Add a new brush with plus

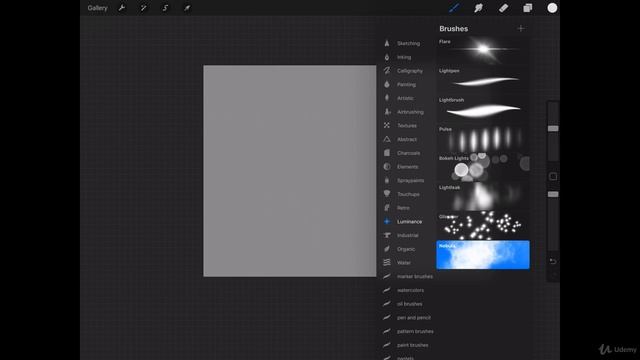click(521, 29)
